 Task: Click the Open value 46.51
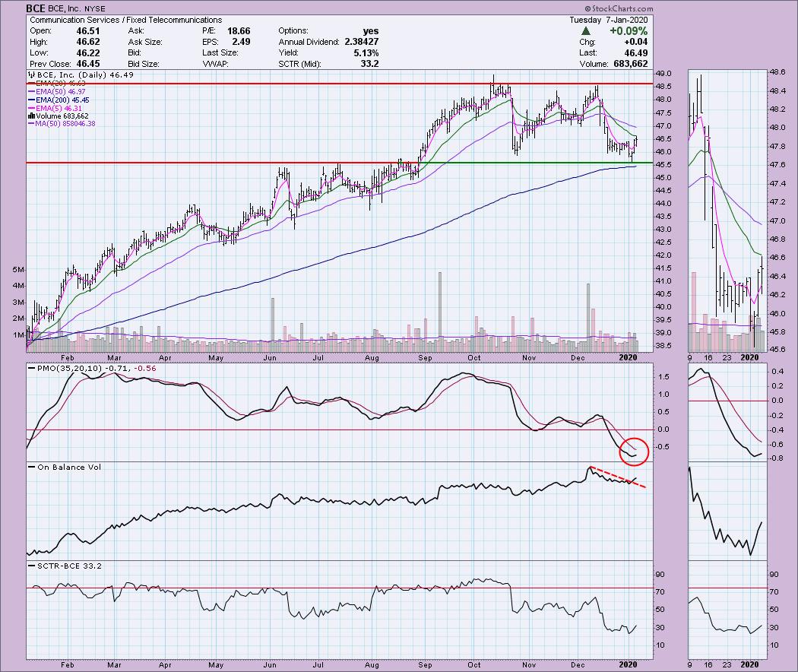(x=88, y=31)
